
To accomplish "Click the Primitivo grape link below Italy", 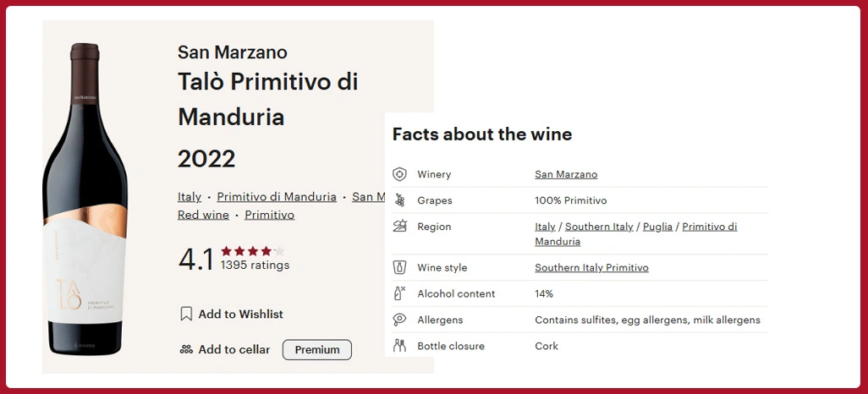I will tap(270, 215).
